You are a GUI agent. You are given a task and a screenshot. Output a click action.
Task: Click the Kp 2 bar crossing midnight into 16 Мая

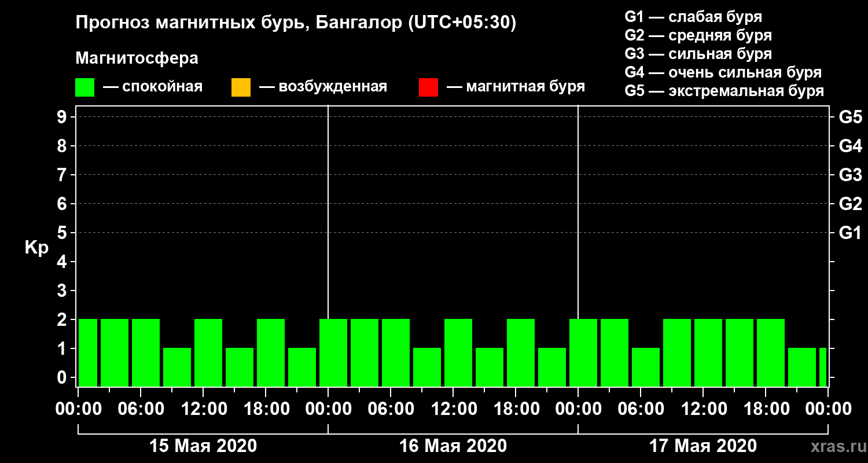[x=333, y=352]
